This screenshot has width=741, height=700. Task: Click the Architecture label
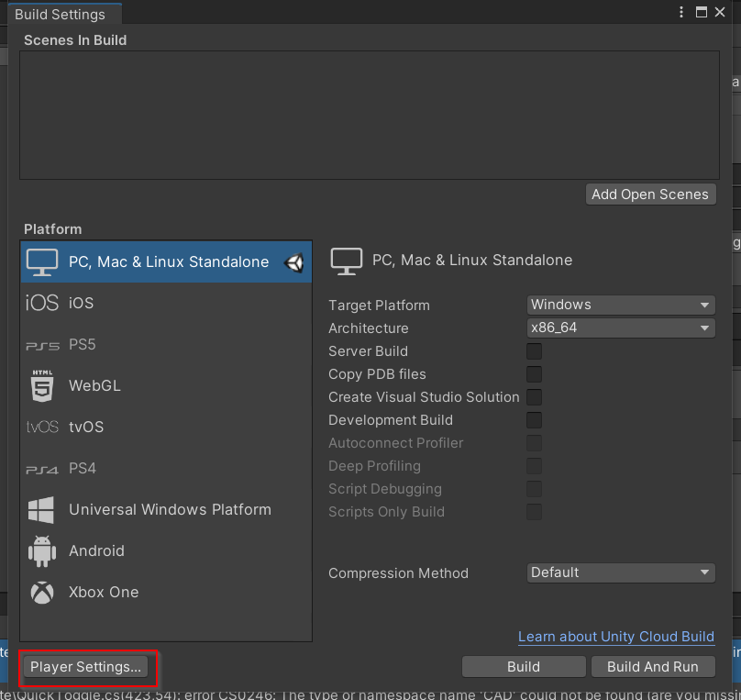click(x=368, y=328)
